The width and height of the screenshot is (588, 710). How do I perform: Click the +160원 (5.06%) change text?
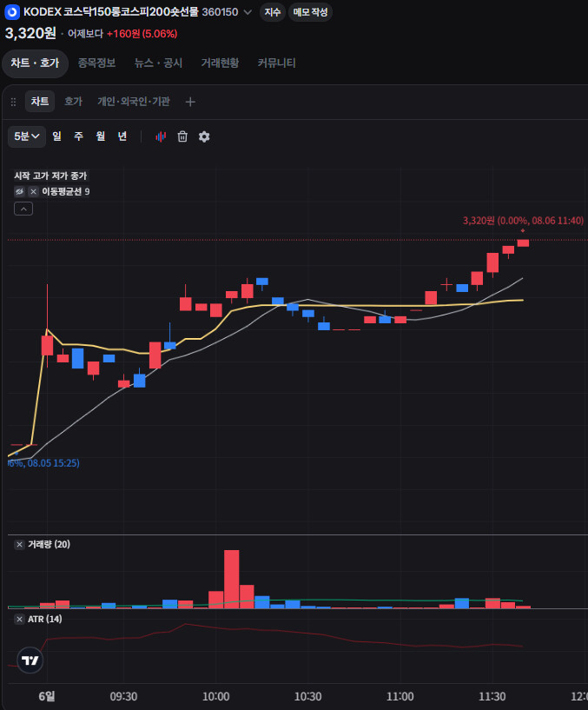[142, 34]
